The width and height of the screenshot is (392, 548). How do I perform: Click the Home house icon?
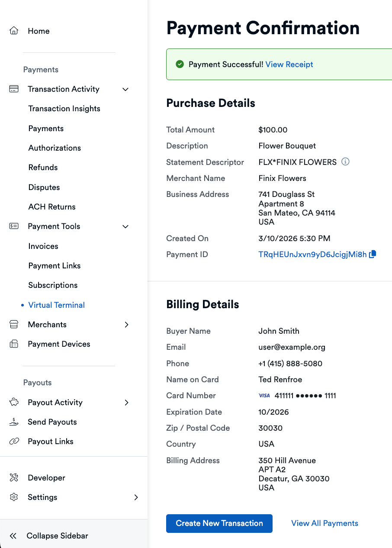pos(14,31)
